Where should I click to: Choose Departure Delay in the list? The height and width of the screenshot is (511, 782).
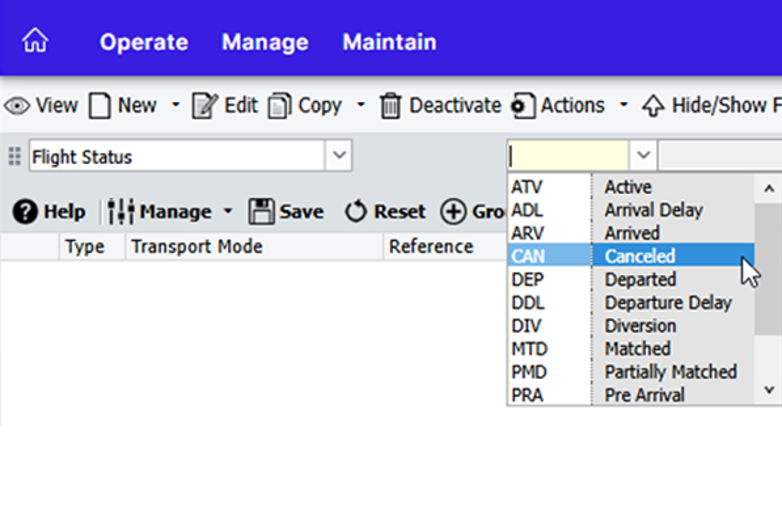(x=667, y=302)
